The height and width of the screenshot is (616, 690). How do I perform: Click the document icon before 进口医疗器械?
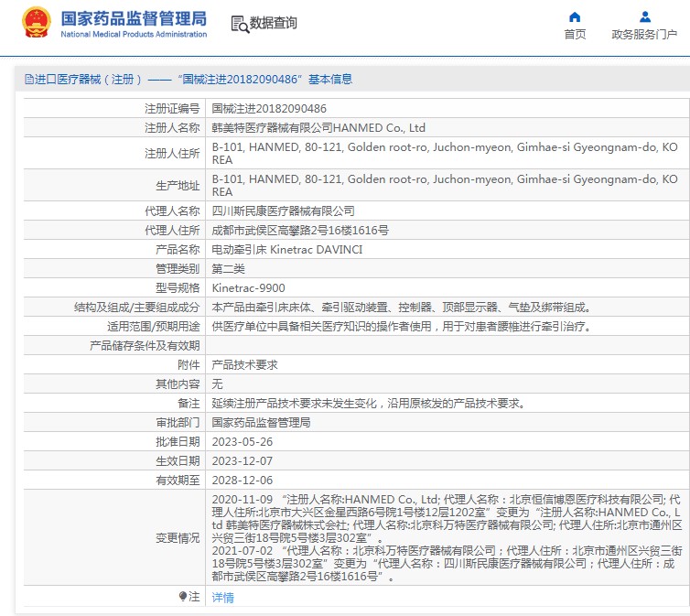(x=29, y=80)
